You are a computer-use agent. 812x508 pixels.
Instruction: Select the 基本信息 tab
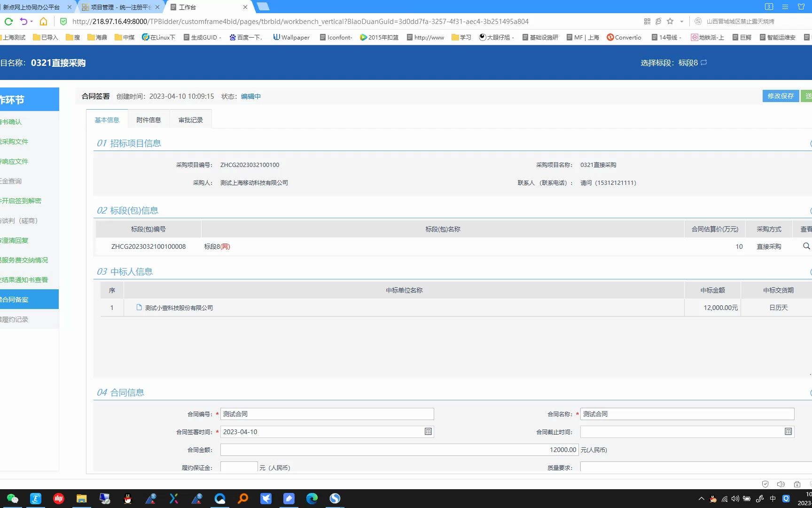point(107,120)
